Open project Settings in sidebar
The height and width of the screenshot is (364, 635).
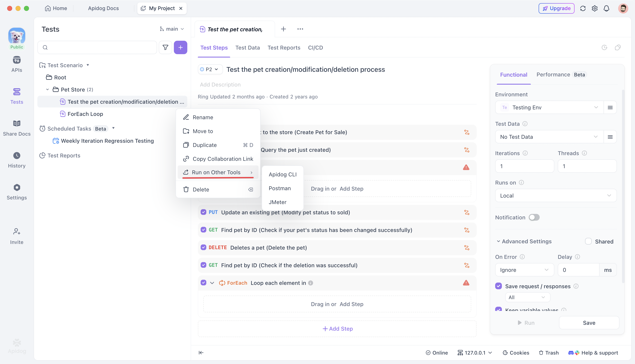[17, 192]
